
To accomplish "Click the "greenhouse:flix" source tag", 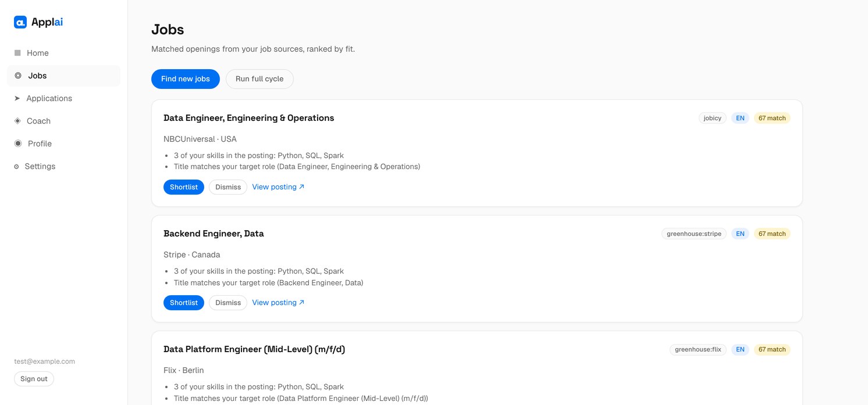I will (x=698, y=349).
